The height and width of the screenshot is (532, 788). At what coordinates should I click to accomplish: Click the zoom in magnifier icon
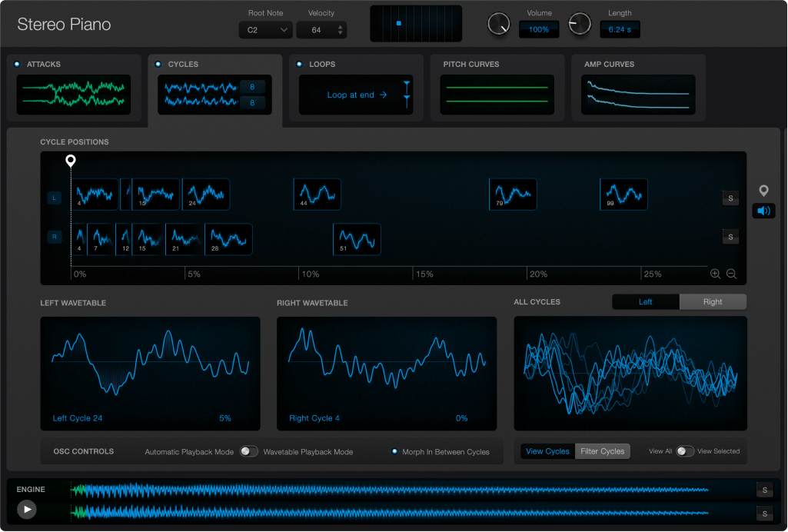pyautogui.click(x=715, y=274)
